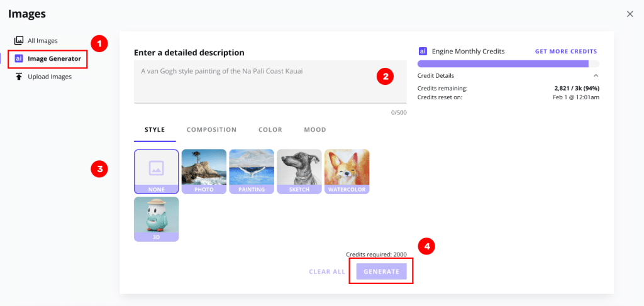The height and width of the screenshot is (306, 644).
Task: Click the All Images gallery icon
Action: (x=18, y=41)
